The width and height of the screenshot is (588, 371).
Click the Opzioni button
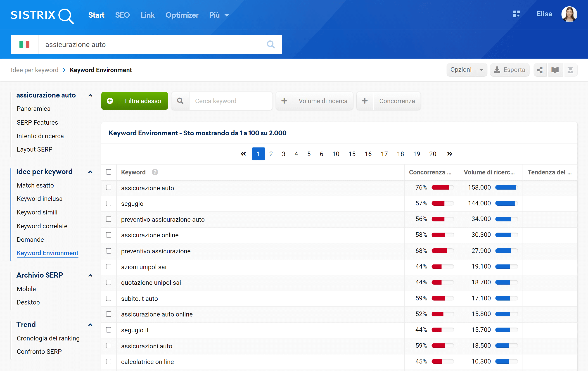(x=461, y=70)
